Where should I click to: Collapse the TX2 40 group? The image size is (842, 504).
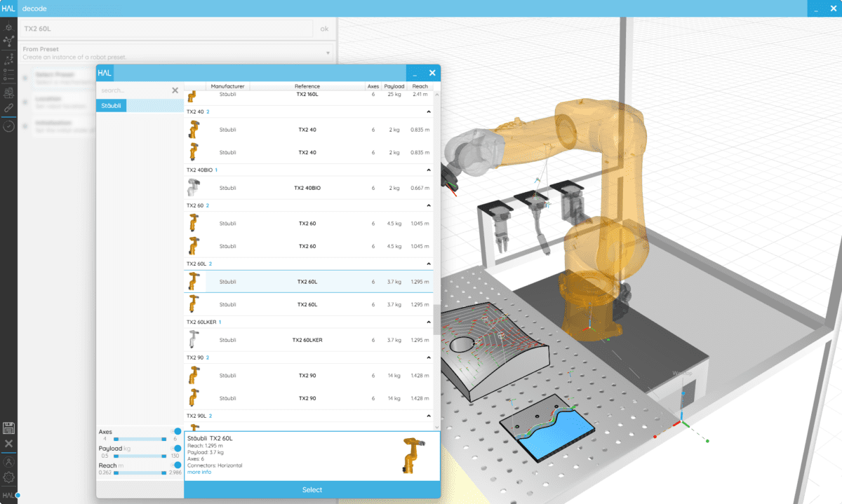[428, 111]
